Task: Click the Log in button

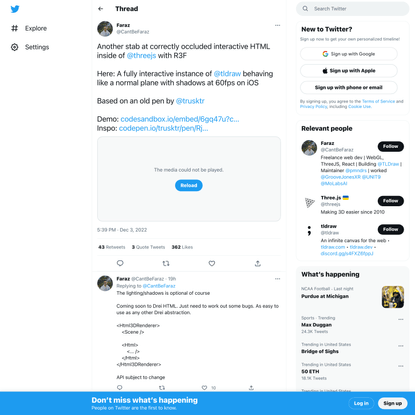Action: (361, 403)
